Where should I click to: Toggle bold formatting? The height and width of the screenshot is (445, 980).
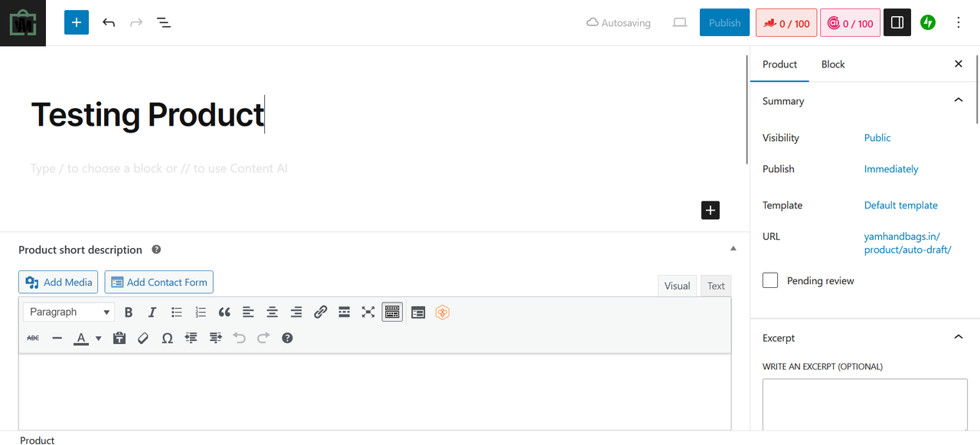coord(129,312)
